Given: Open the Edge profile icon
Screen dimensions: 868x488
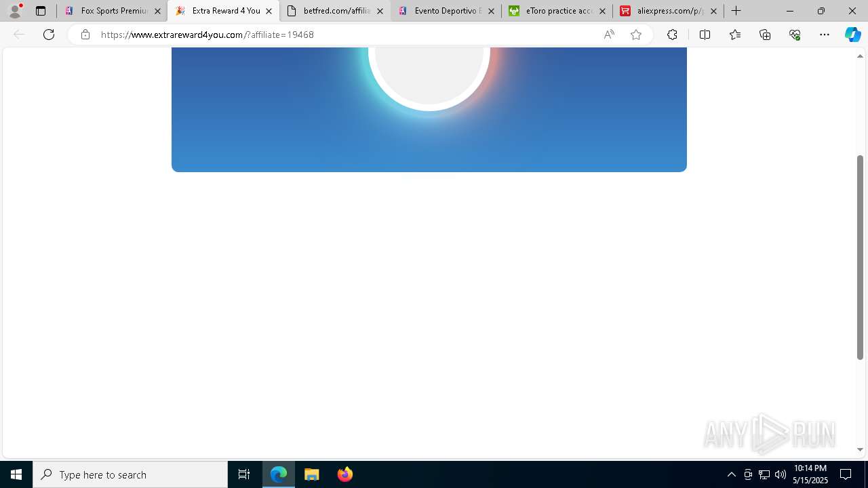Looking at the screenshot, I should pos(15,11).
